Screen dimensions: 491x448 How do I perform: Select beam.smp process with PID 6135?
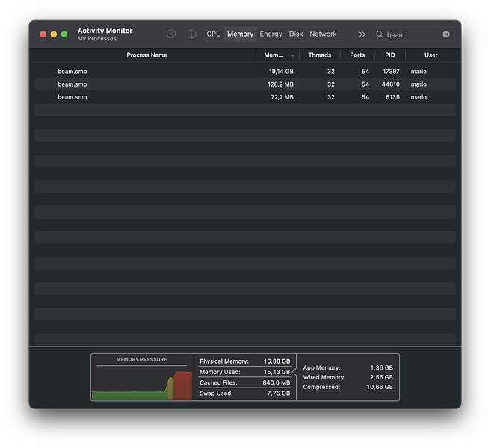pos(72,97)
